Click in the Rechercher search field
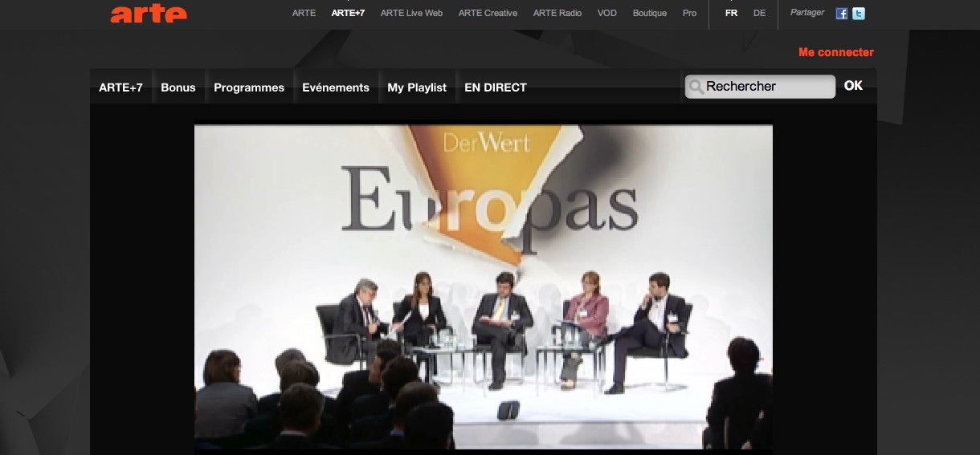Viewport: 980px width, 455px height. [767, 87]
